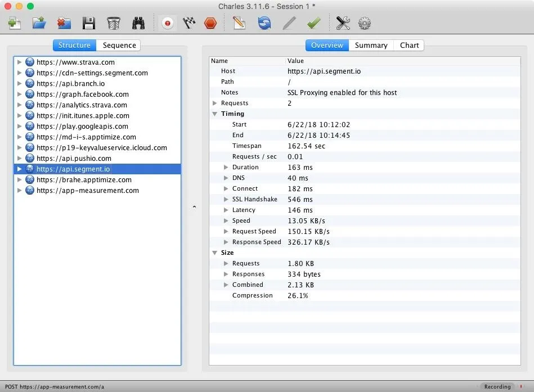
Task: Click globe icon beside api.branch.io
Action: [x=30, y=83]
